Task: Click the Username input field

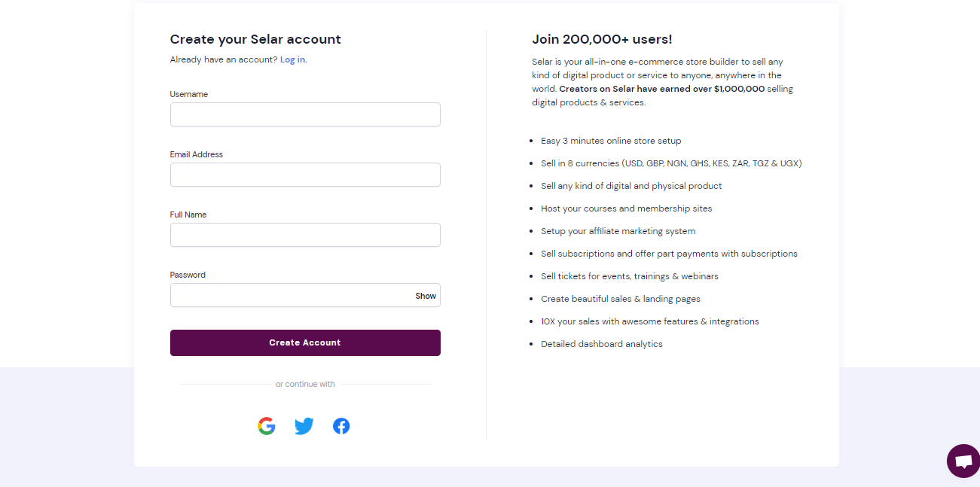Action: coord(305,114)
